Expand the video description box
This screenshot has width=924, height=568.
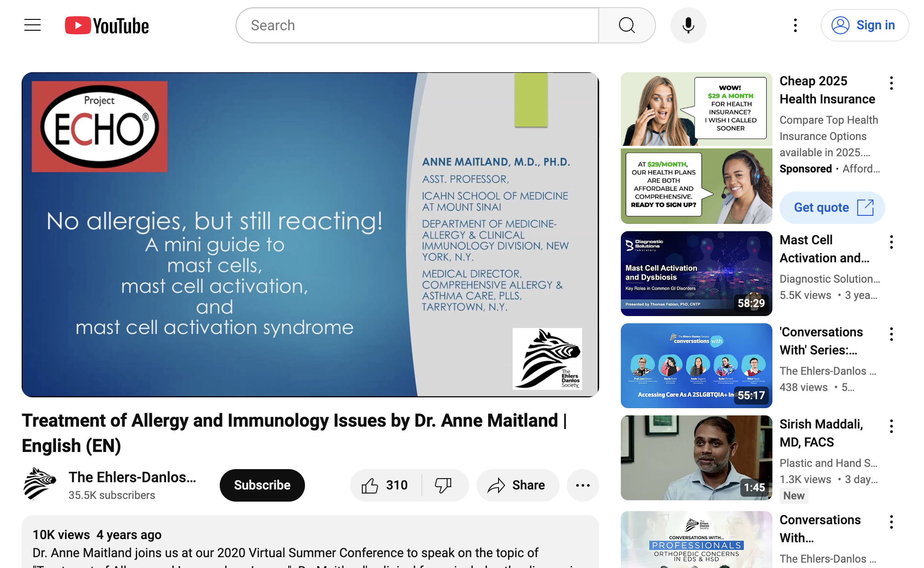pyautogui.click(x=310, y=542)
